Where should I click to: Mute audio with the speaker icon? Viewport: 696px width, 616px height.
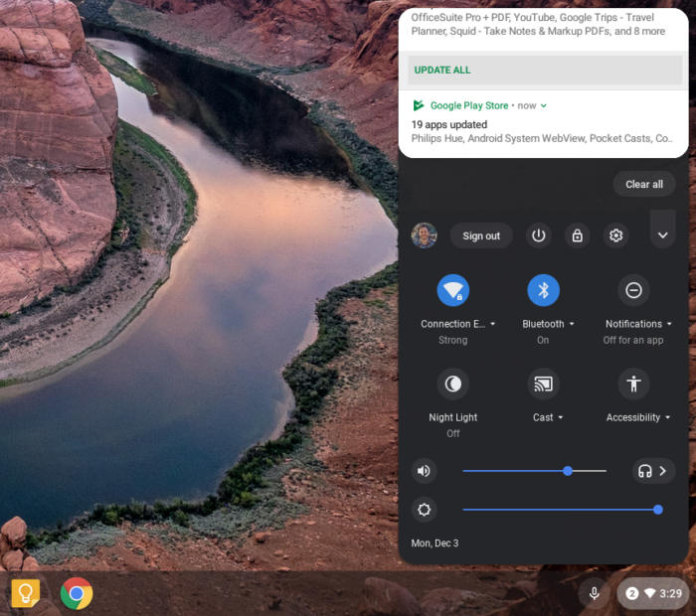[x=424, y=471]
